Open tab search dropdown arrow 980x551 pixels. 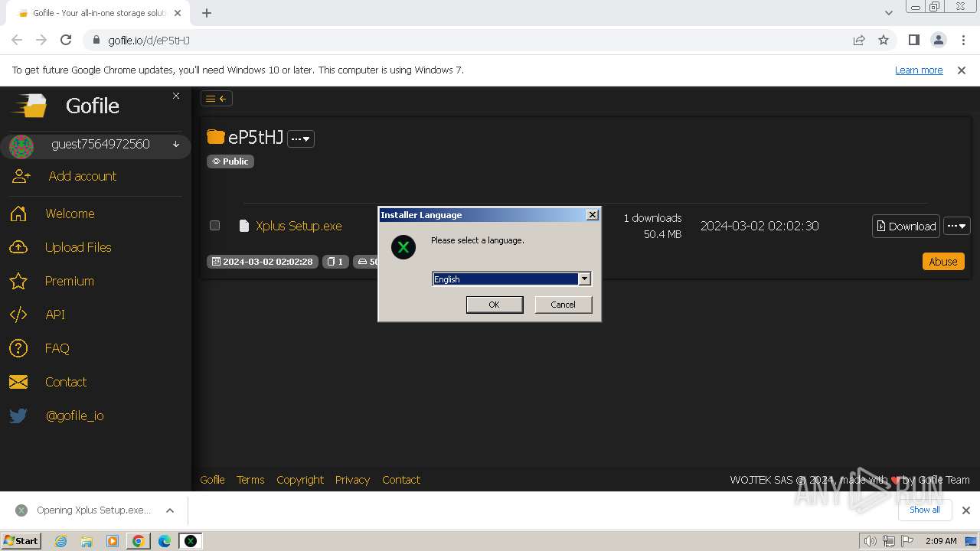888,13
